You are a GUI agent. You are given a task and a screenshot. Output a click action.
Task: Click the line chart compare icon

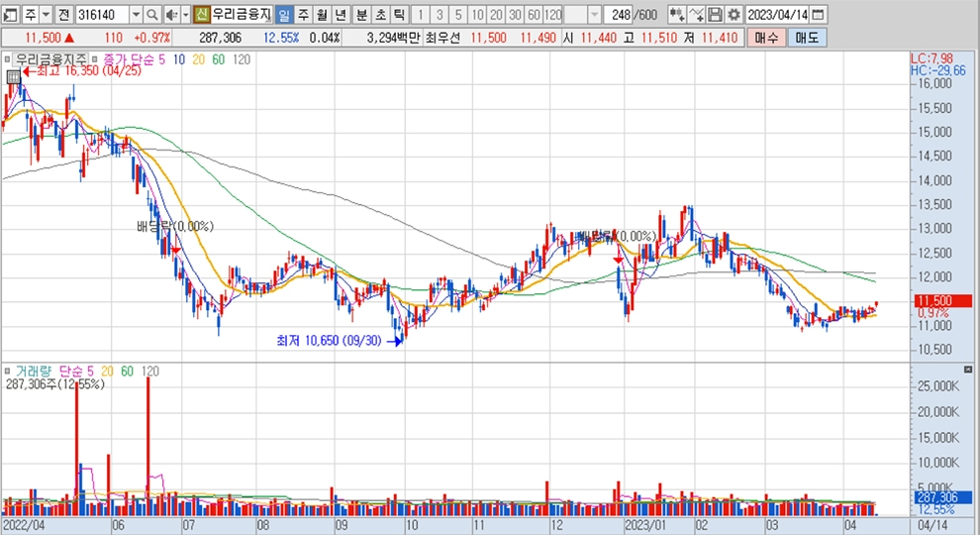[696, 15]
